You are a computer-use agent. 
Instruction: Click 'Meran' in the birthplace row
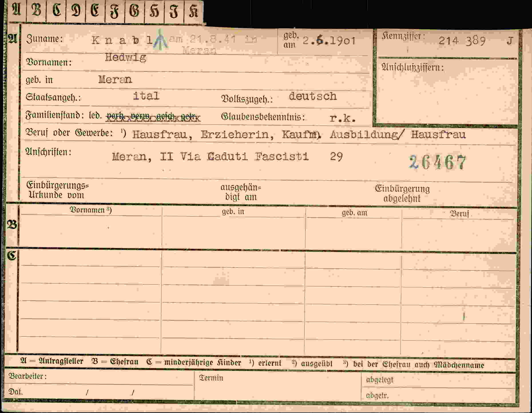click(115, 79)
